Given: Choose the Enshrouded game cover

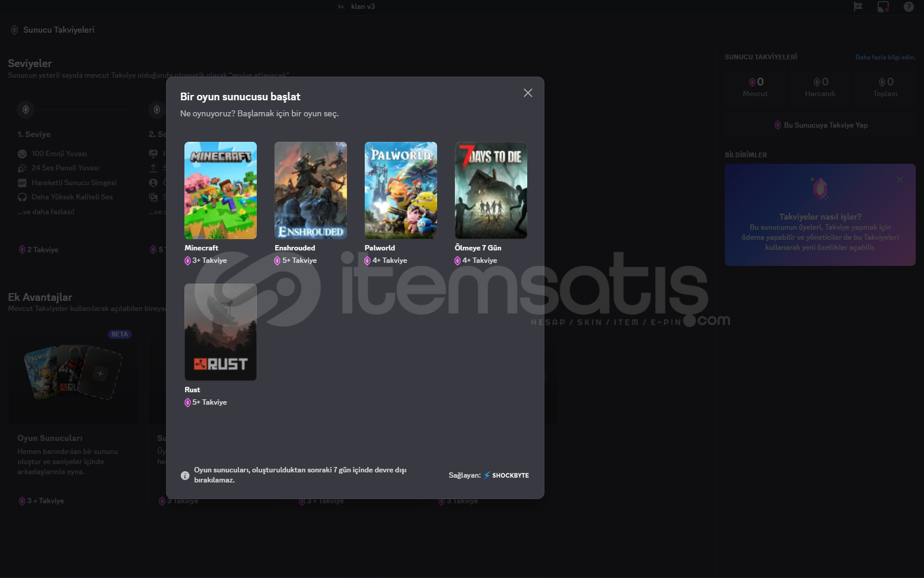Looking at the screenshot, I should (311, 190).
